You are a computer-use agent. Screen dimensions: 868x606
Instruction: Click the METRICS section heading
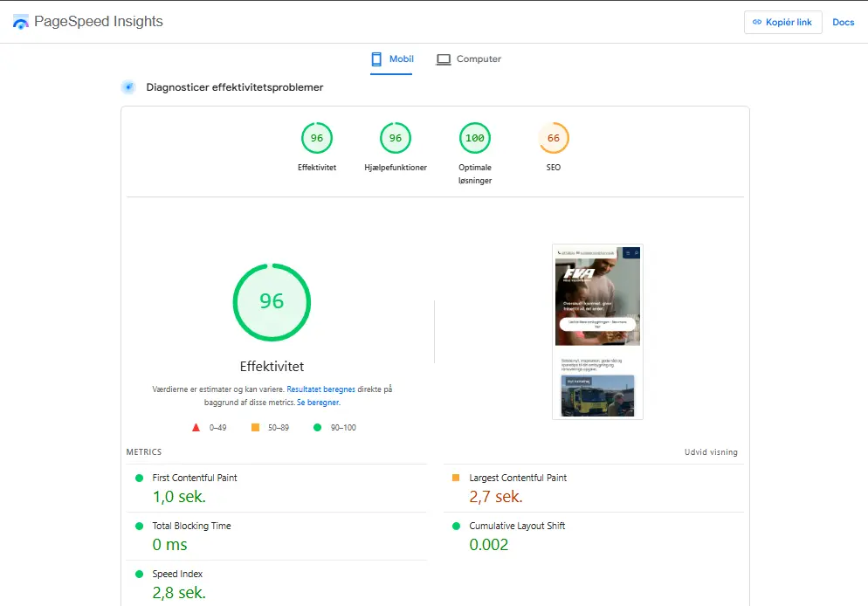[x=144, y=452]
